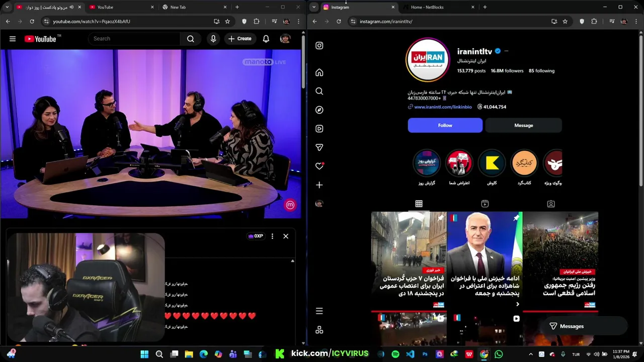Viewport: 644px width, 362px height.
Task: Click the YouTube search magnifier button
Action: pyautogui.click(x=191, y=39)
